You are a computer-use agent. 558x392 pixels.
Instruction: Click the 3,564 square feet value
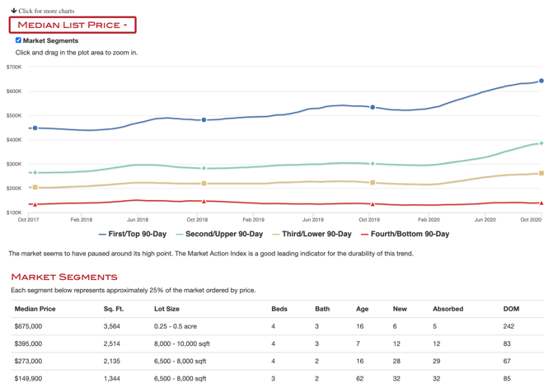click(x=112, y=326)
